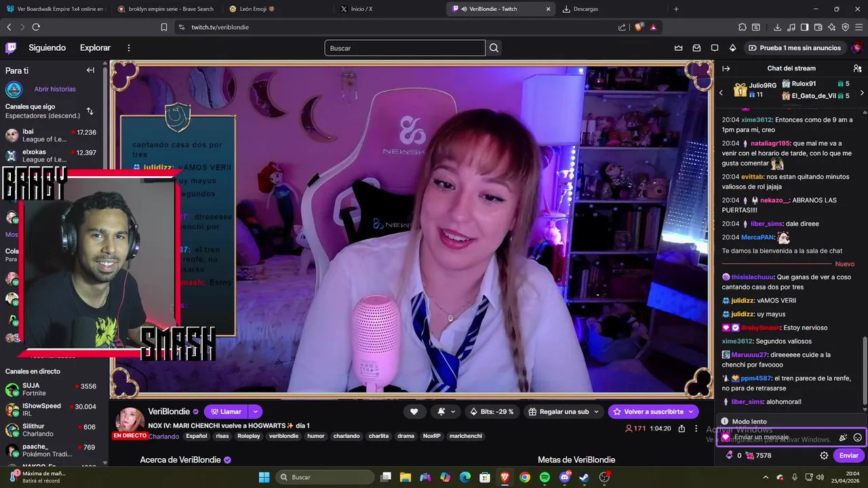Click the Roleplay tag
868x488 pixels.
click(249, 436)
